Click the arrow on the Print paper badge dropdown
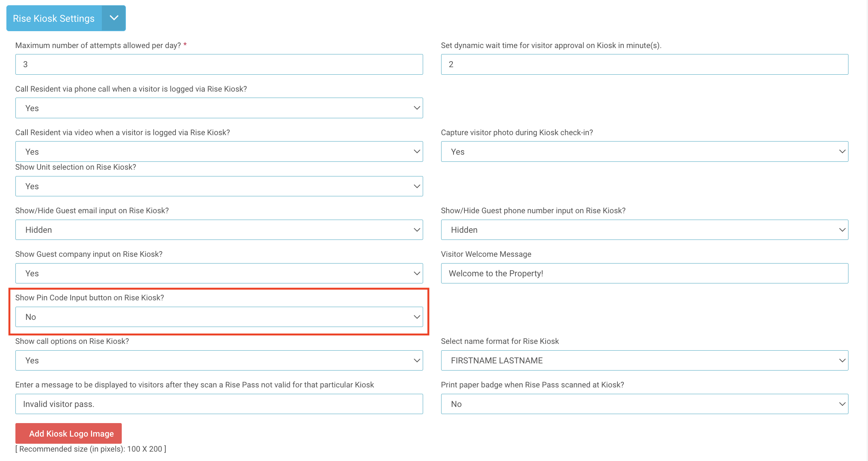This screenshot has height=461, width=868. (842, 404)
